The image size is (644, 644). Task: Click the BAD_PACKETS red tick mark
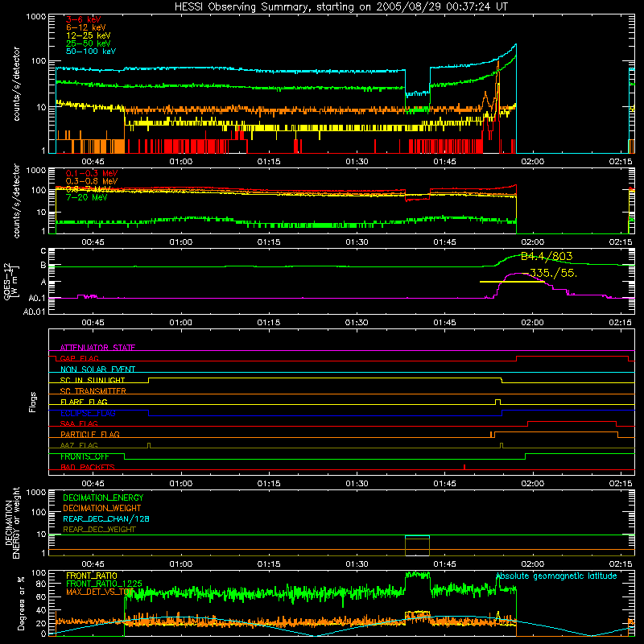464,467
